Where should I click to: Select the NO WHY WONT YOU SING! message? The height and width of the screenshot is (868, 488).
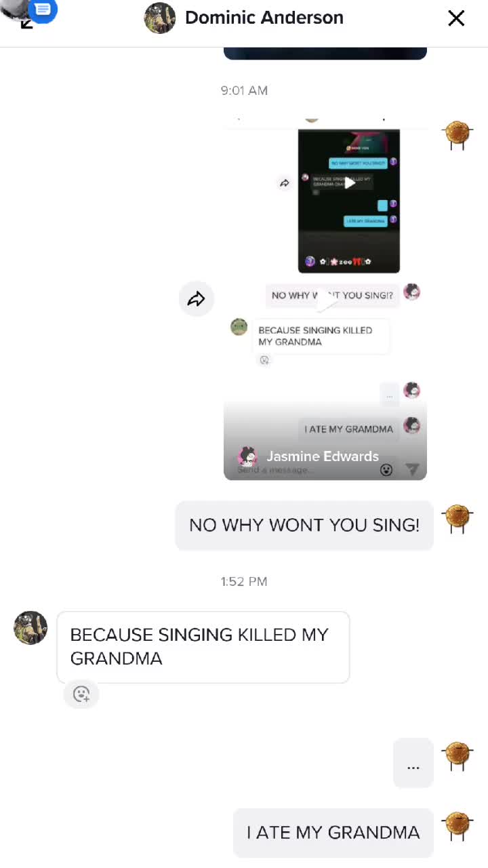[x=304, y=526]
